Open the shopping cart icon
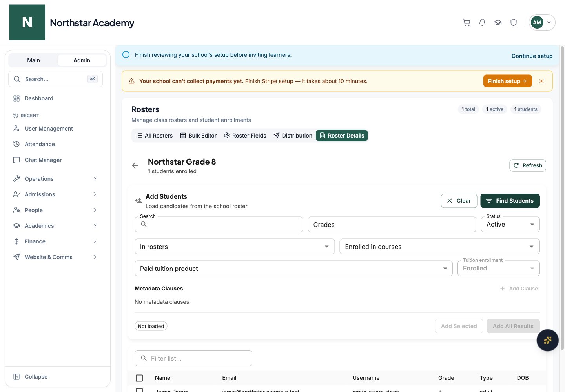 467,22
